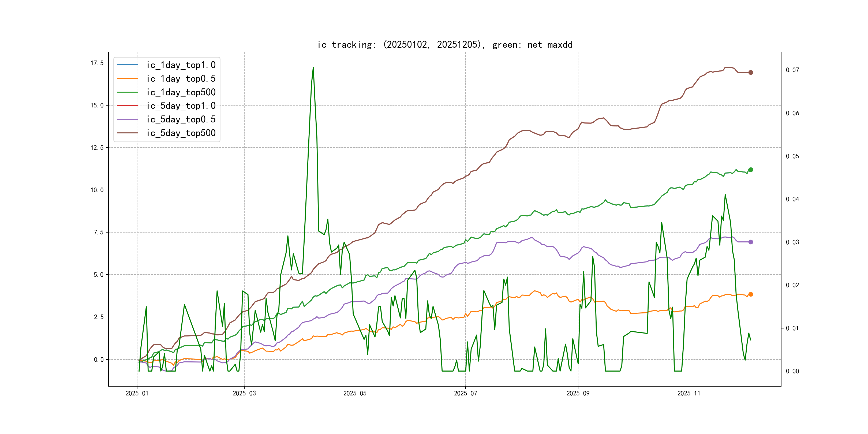Click the 0.07 right y-axis tick label
868x434 pixels.
tap(792, 70)
